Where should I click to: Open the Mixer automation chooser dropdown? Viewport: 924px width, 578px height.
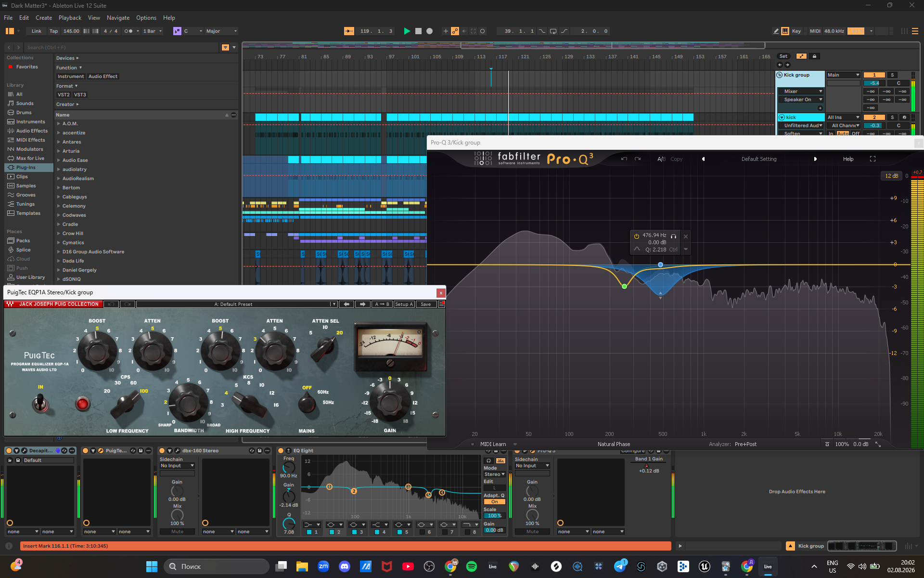point(801,92)
